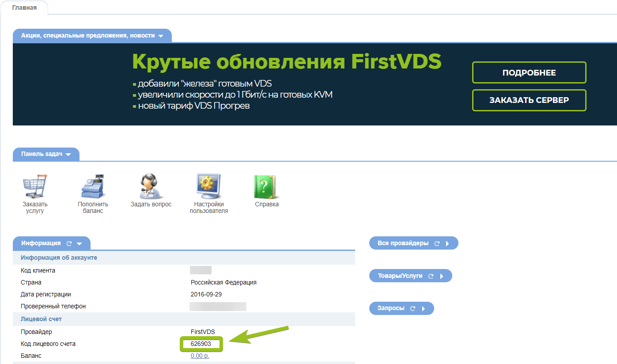This screenshot has width=617, height=364.
Task: Click the Задать вопрос label
Action: (151, 205)
